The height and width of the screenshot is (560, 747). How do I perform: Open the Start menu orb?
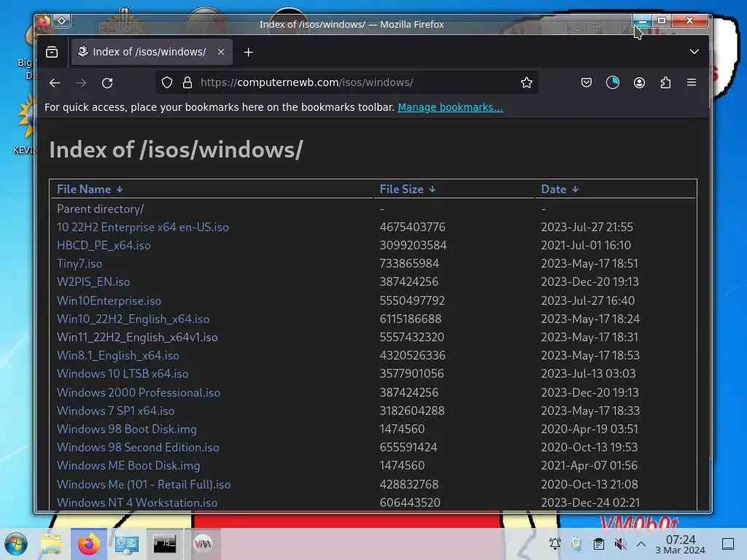(16, 544)
